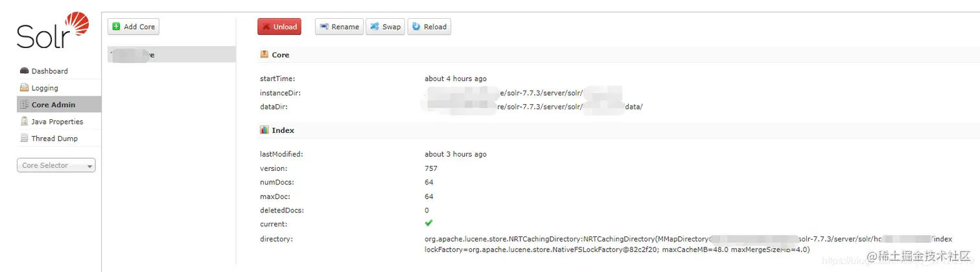
Task: Click the Dashboard gauge icon
Action: pyautogui.click(x=25, y=71)
